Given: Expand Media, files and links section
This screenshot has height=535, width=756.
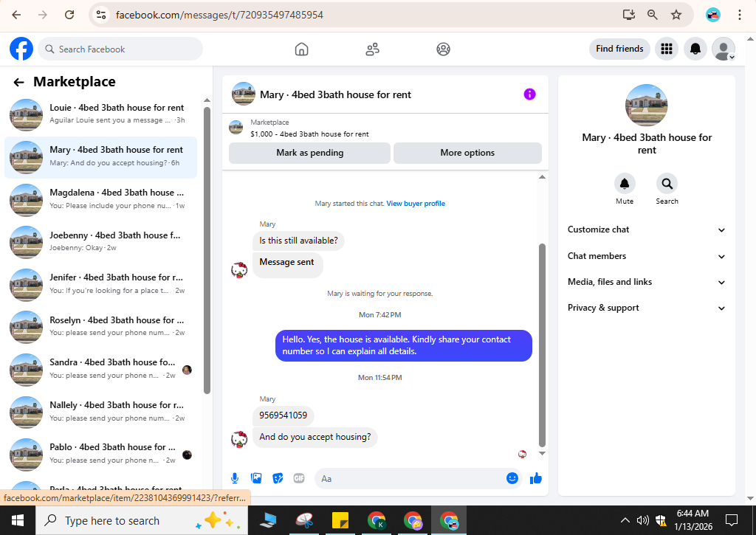Looking at the screenshot, I should click(646, 282).
